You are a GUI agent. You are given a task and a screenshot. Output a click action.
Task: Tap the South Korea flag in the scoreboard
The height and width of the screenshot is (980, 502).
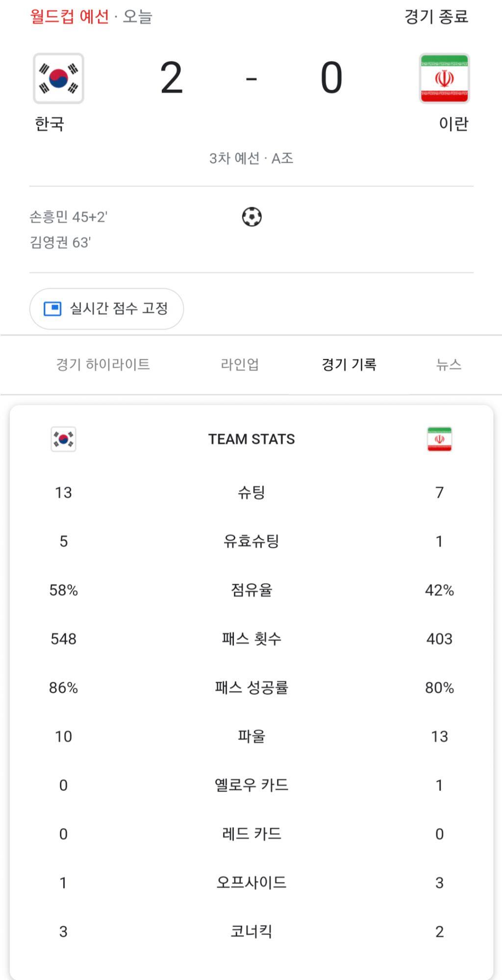click(x=58, y=78)
